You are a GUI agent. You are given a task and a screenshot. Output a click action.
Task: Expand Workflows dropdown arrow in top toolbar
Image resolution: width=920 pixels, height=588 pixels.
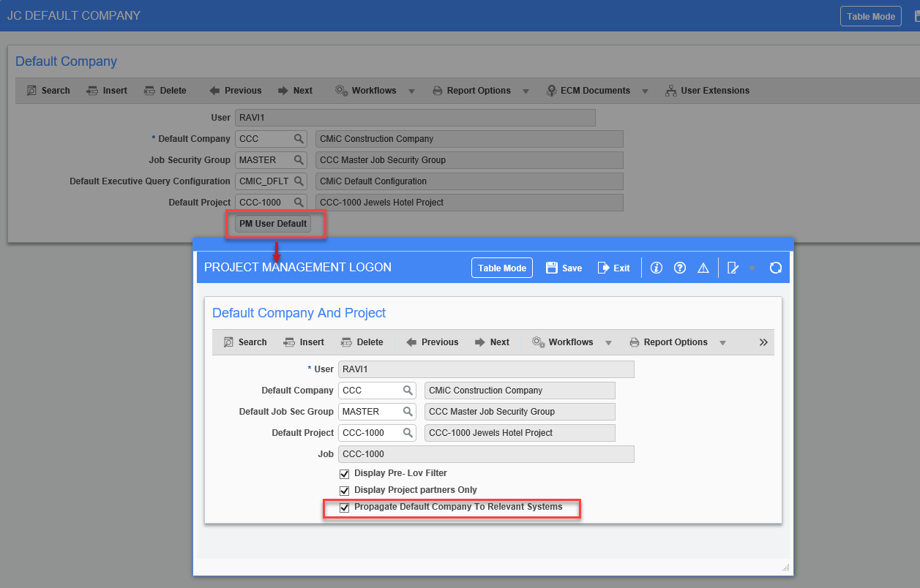[x=411, y=91]
